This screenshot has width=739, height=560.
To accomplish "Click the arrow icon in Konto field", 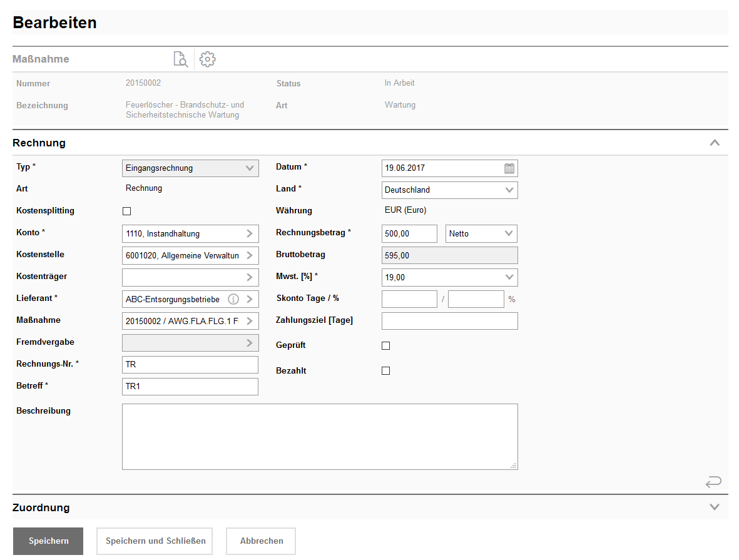I will point(250,234).
